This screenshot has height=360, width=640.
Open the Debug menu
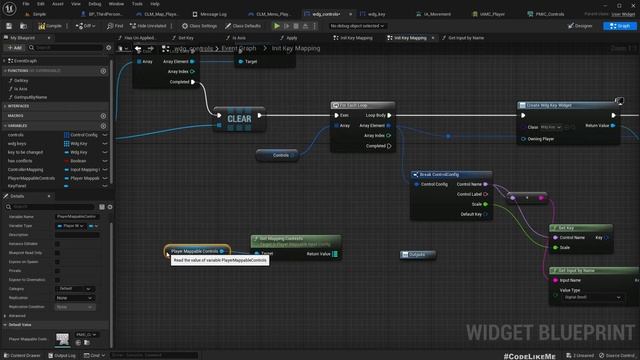[x=95, y=4]
